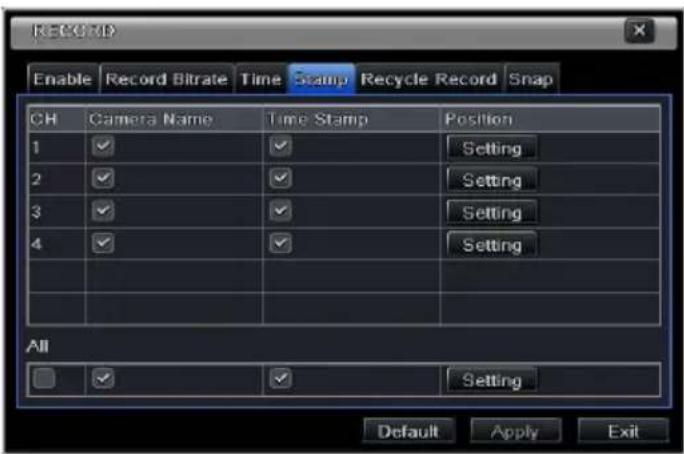Click the Exit button

(x=623, y=431)
